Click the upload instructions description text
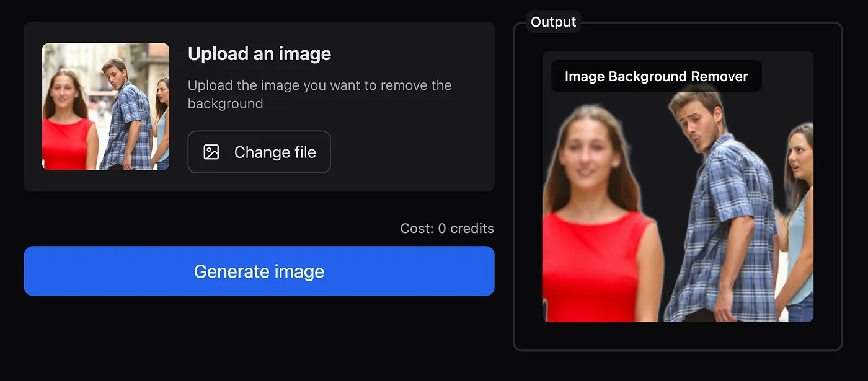The height and width of the screenshot is (381, 868). tap(320, 94)
